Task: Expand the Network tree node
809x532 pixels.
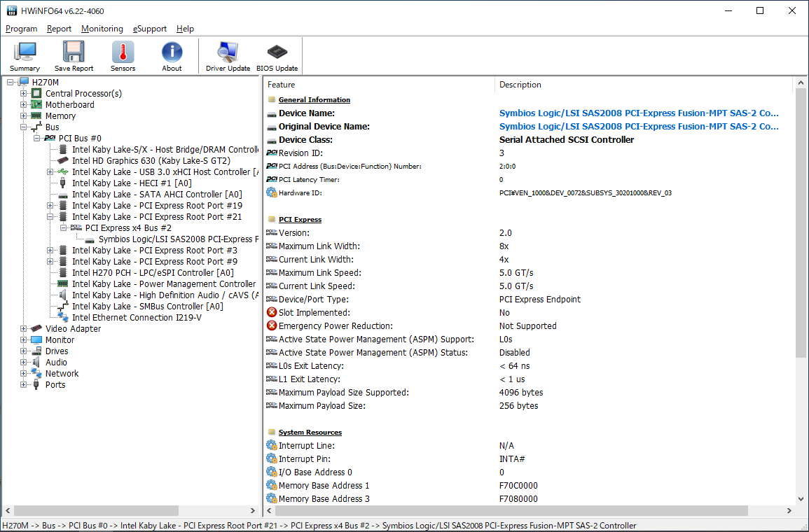Action: coord(23,373)
